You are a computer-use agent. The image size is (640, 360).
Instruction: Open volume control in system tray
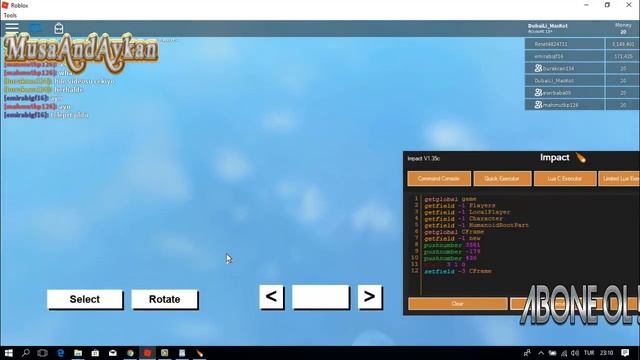575,353
